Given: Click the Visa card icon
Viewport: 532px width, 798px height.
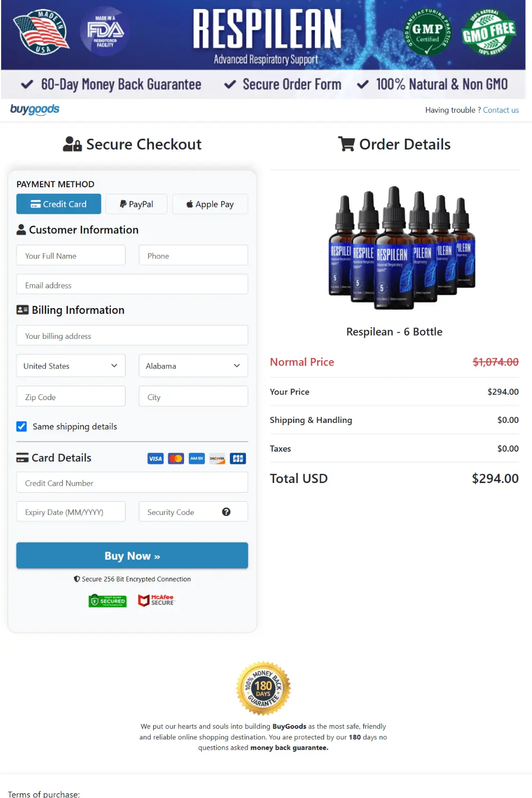Looking at the screenshot, I should (155, 458).
